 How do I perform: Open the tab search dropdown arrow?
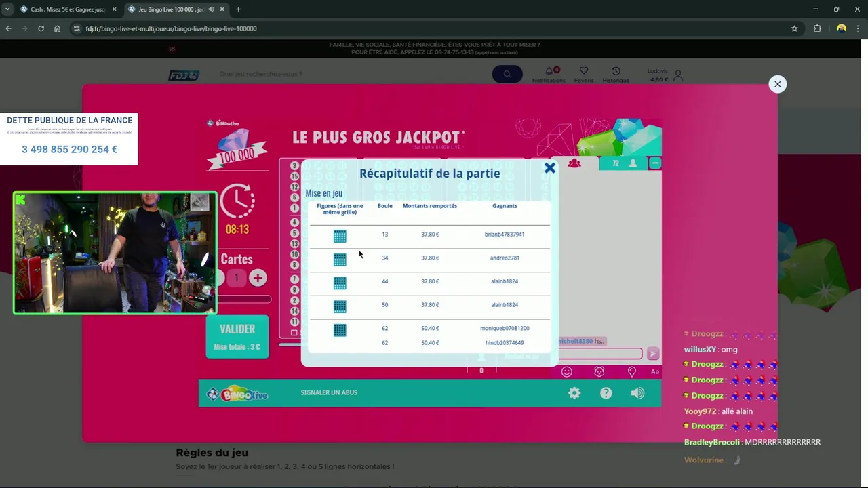(x=7, y=9)
